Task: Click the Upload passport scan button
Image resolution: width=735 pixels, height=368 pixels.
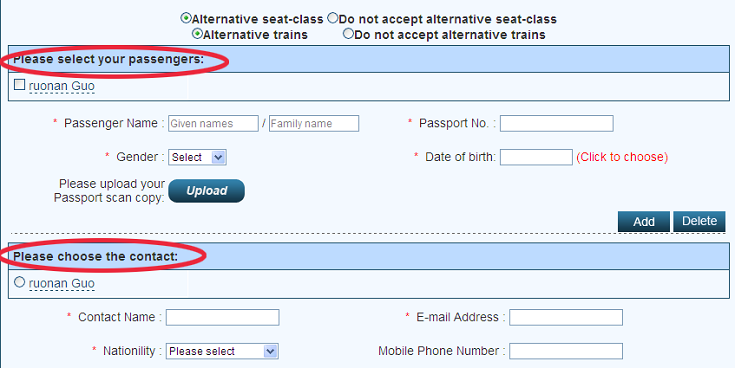Action: click(x=206, y=191)
